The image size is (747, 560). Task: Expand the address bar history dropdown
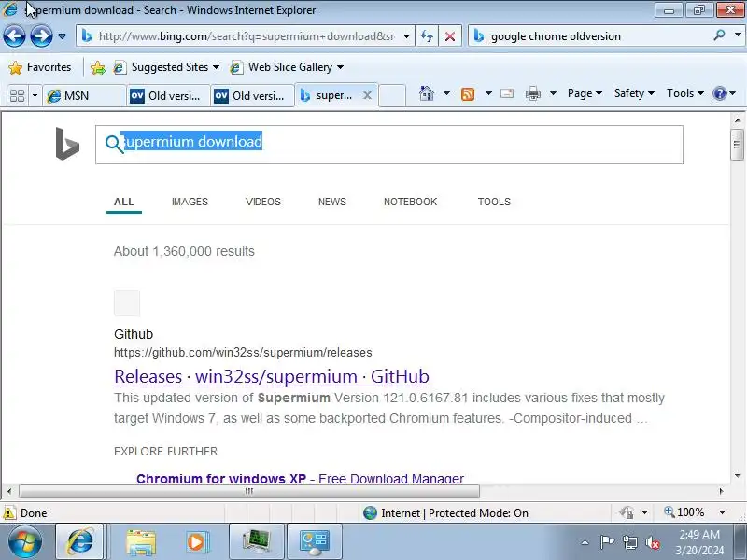point(406,36)
